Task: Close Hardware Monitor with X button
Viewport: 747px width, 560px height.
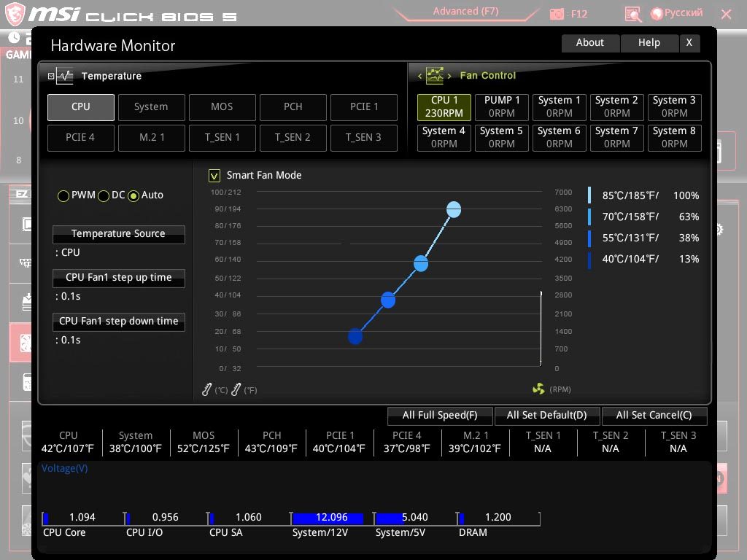Action: [x=689, y=43]
